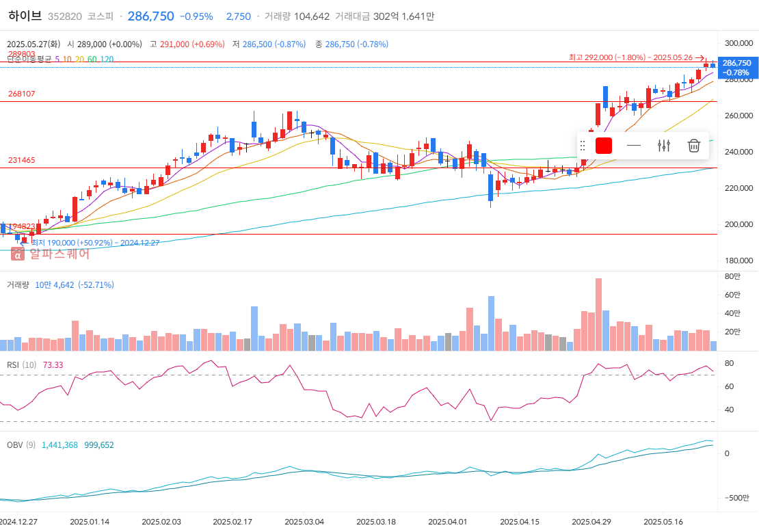Screen dimensions: 759x532
Task: Click the header price 286,750
Action: tap(150, 16)
